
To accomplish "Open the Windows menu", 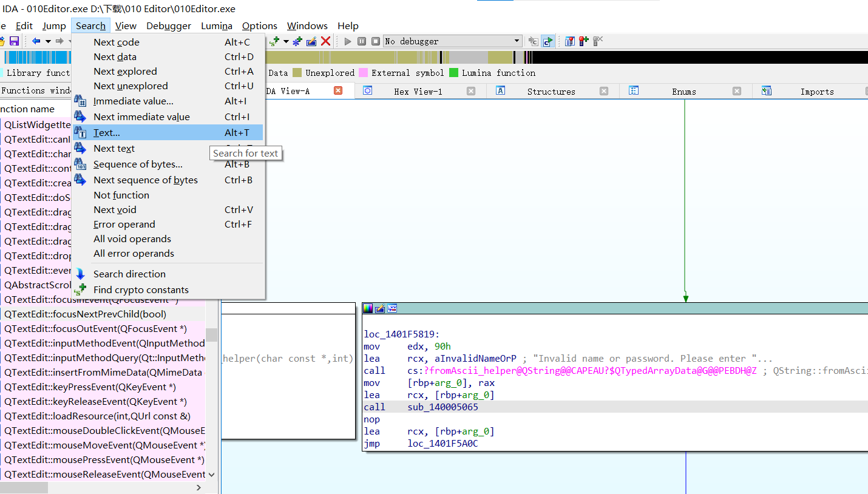I will click(307, 25).
